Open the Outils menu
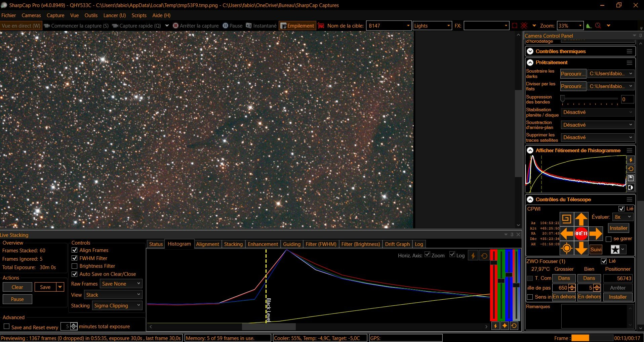Screen dimensions: 644x342 pyautogui.click(x=91, y=15)
